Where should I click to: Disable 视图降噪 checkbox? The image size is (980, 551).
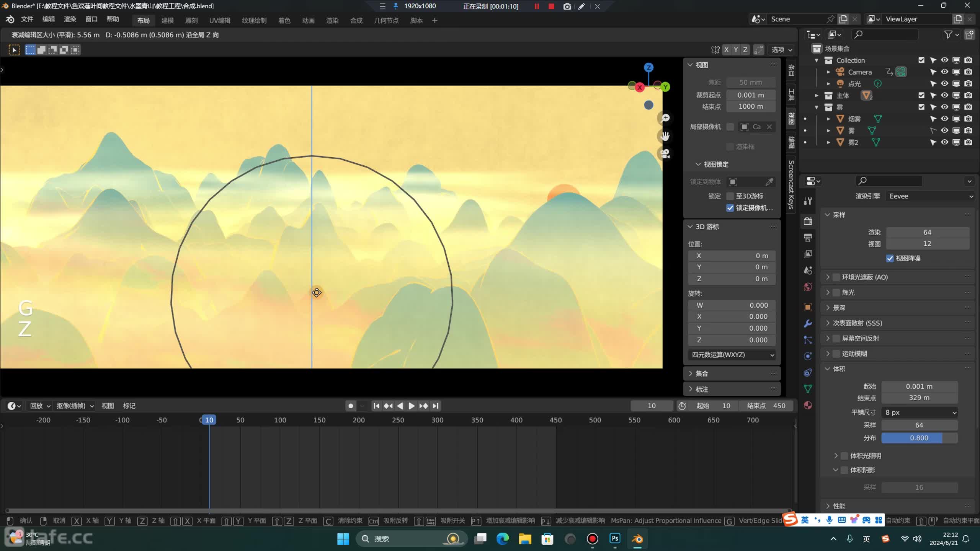pyautogui.click(x=890, y=258)
